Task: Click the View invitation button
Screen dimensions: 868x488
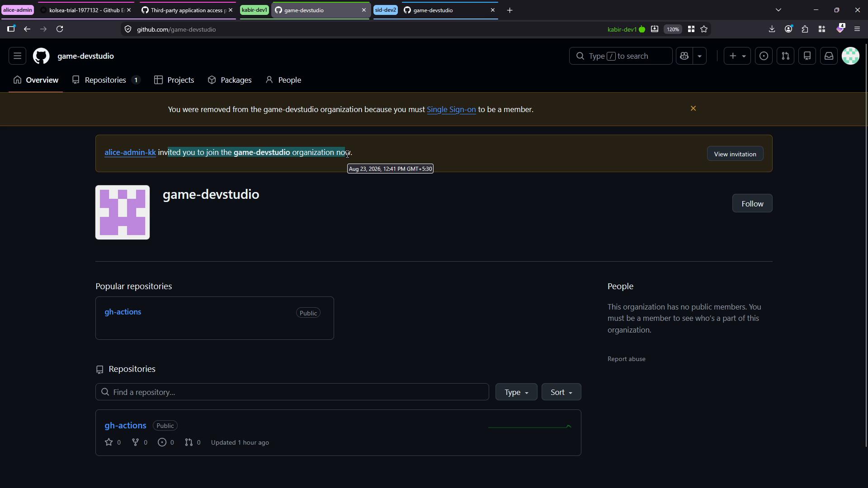Action: 735,154
